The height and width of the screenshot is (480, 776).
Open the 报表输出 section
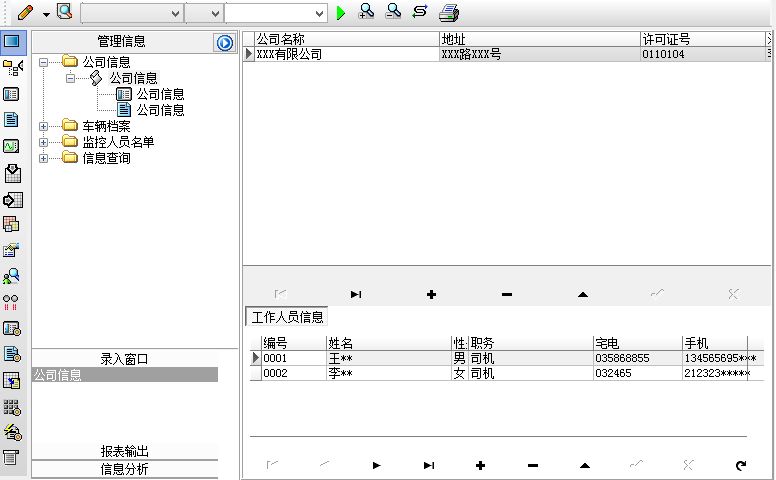click(x=125, y=451)
